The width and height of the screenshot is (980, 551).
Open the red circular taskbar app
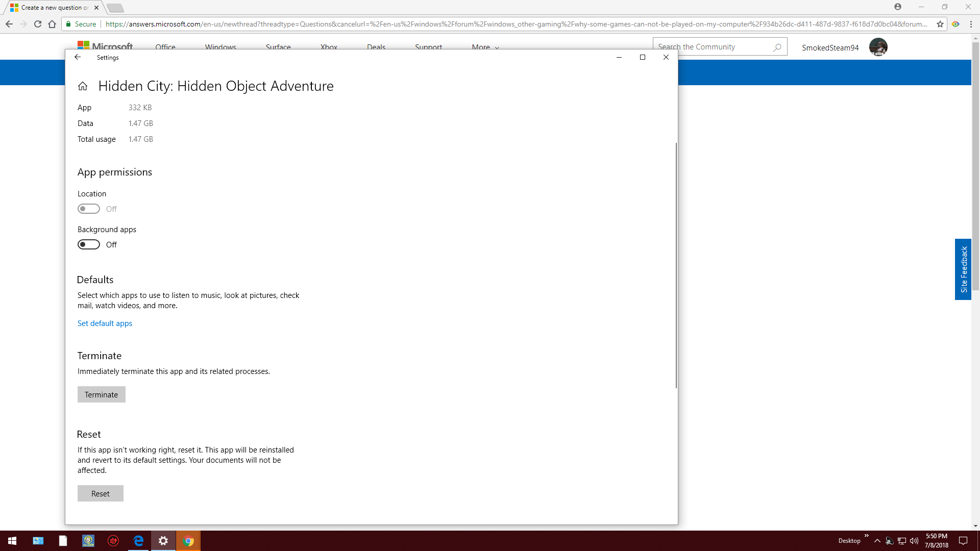pyautogui.click(x=113, y=541)
